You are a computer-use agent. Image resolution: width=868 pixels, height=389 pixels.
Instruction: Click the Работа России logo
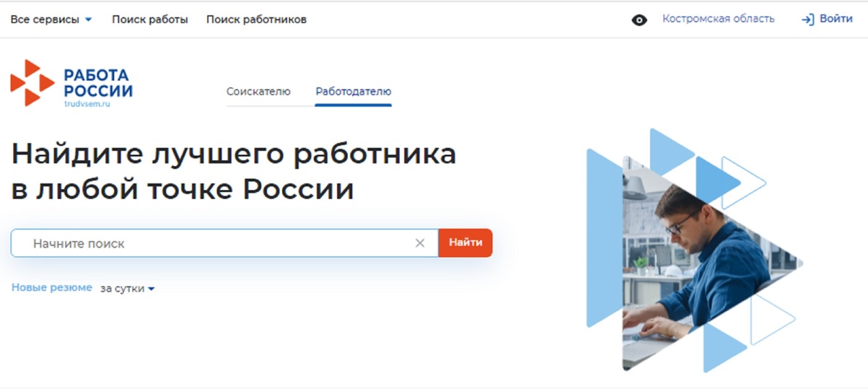71,84
